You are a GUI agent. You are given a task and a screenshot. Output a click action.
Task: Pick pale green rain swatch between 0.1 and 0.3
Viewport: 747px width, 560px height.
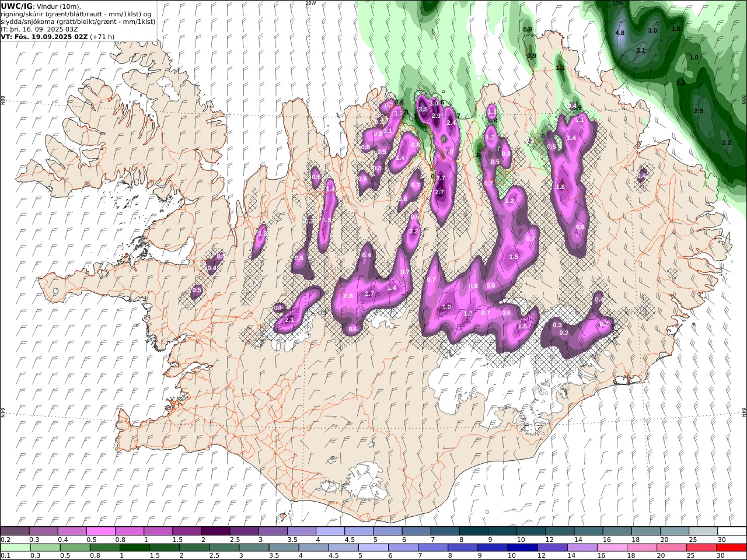click(15, 548)
